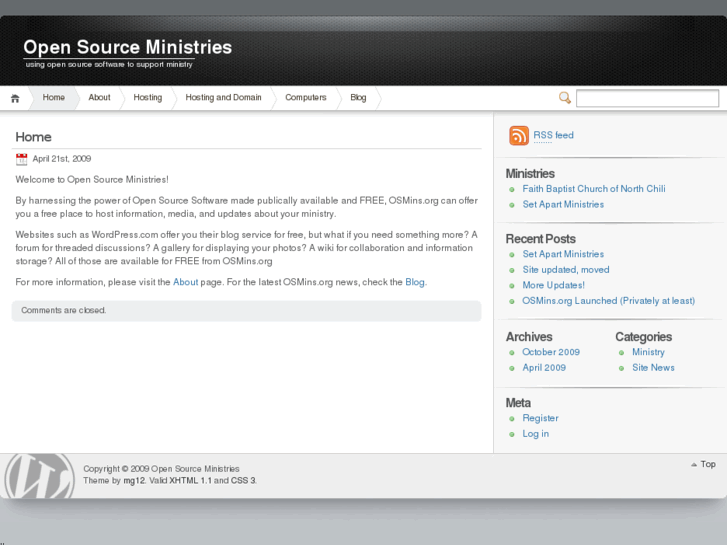Go to the Blog navigation tab
The width and height of the screenshot is (727, 545).
(x=358, y=98)
